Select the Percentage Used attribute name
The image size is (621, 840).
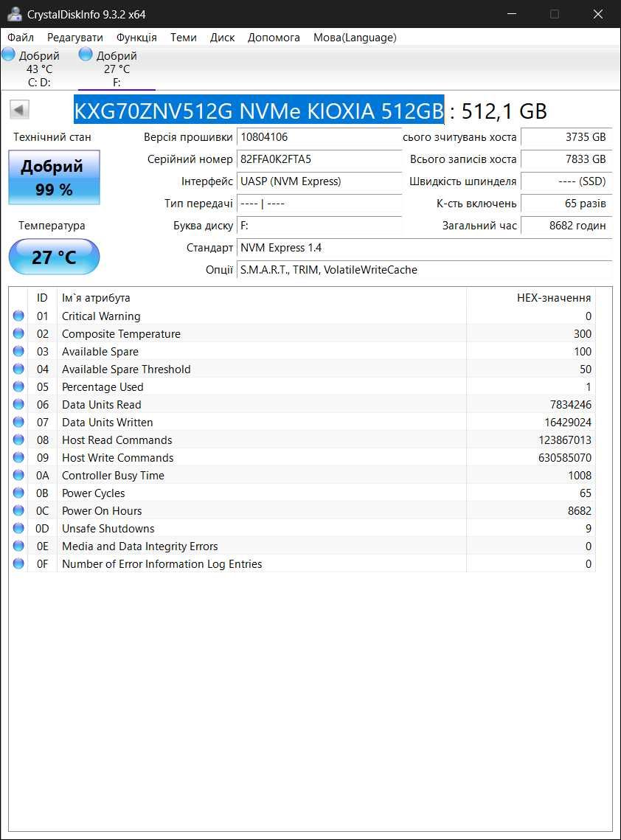tap(103, 386)
